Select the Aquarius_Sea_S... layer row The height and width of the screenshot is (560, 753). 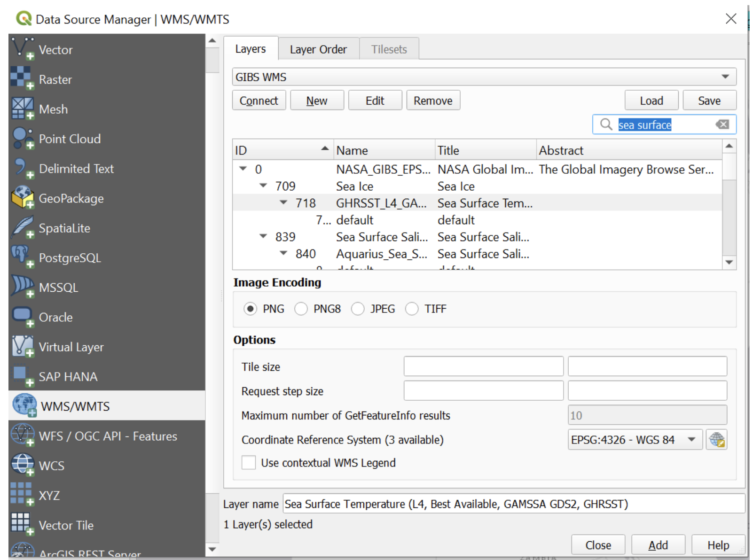point(477,253)
